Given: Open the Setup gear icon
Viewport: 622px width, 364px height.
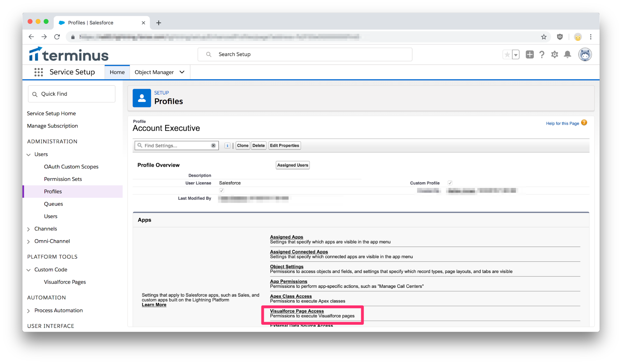Looking at the screenshot, I should point(554,54).
